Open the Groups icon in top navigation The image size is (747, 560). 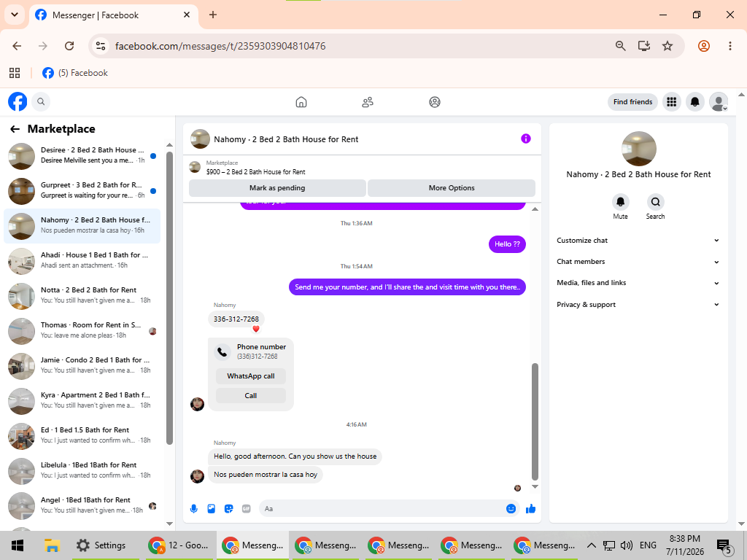[x=435, y=102]
